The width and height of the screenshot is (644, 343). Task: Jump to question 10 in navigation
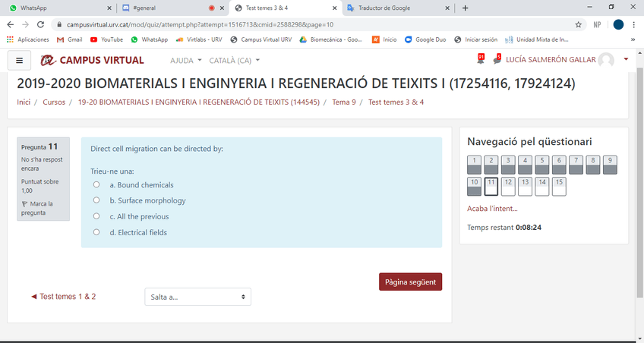pos(474,187)
